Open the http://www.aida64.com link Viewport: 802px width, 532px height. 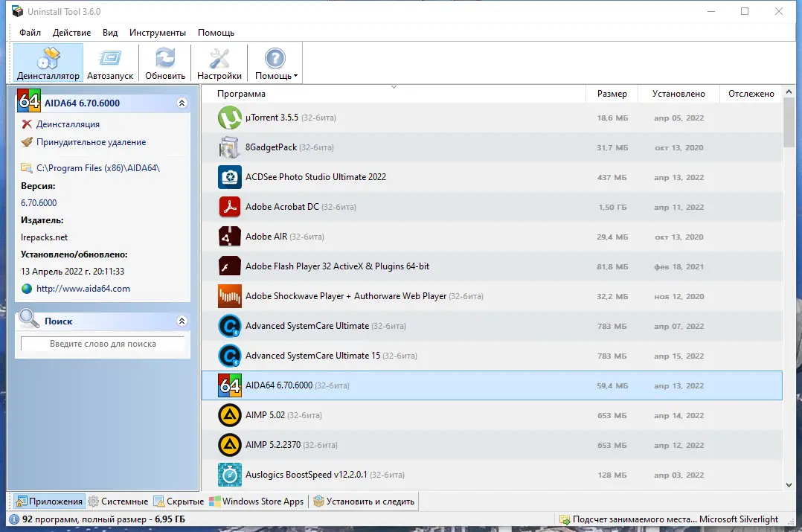[x=83, y=289]
